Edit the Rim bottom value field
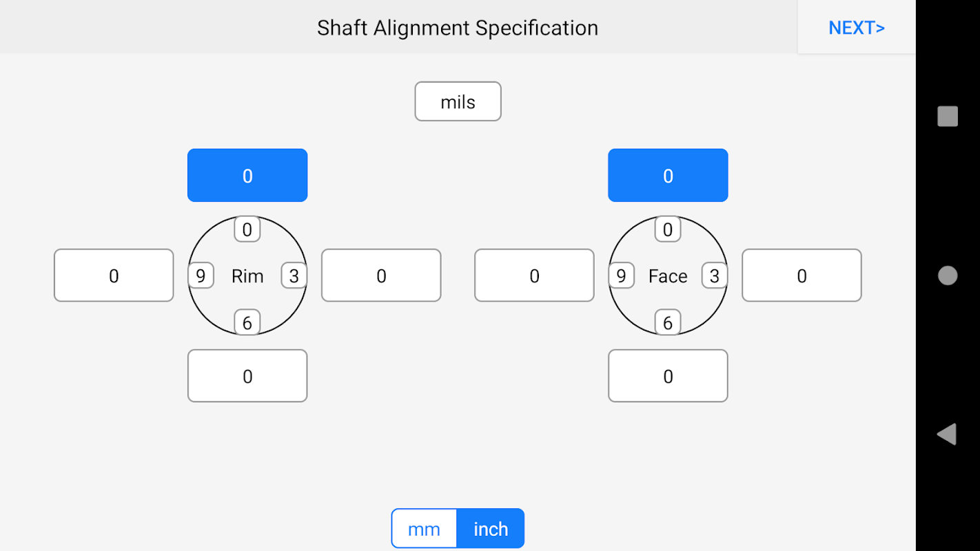 pos(247,376)
